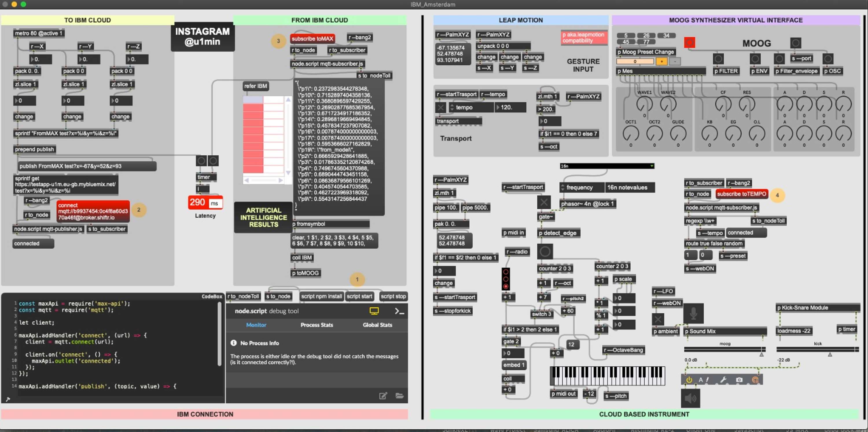868x432 pixels.
Task: Click the kslider piano keyboard
Action: [x=607, y=376]
